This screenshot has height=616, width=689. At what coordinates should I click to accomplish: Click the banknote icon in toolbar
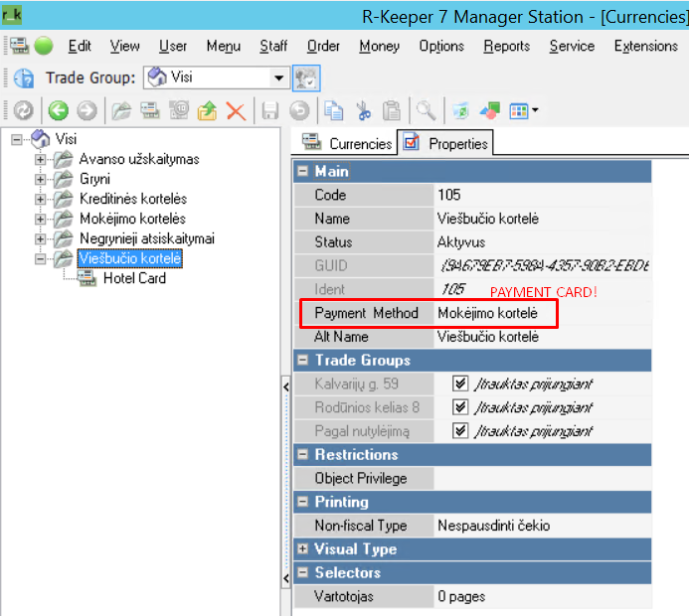click(x=179, y=109)
